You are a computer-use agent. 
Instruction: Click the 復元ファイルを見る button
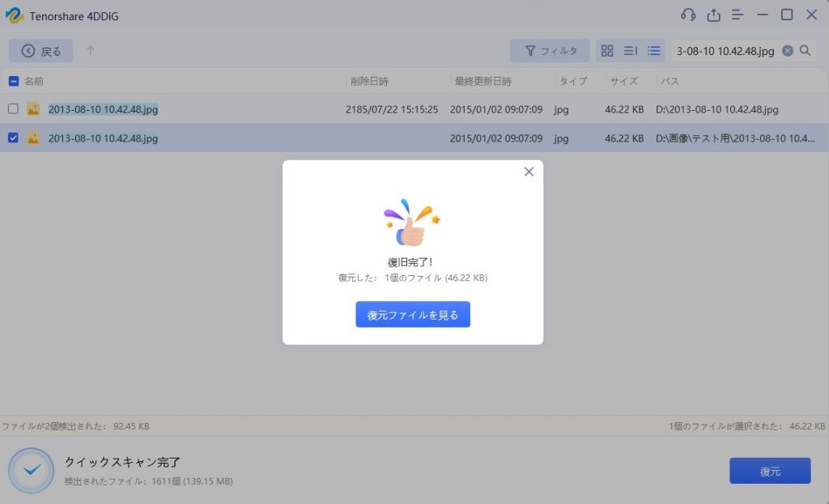point(413,315)
